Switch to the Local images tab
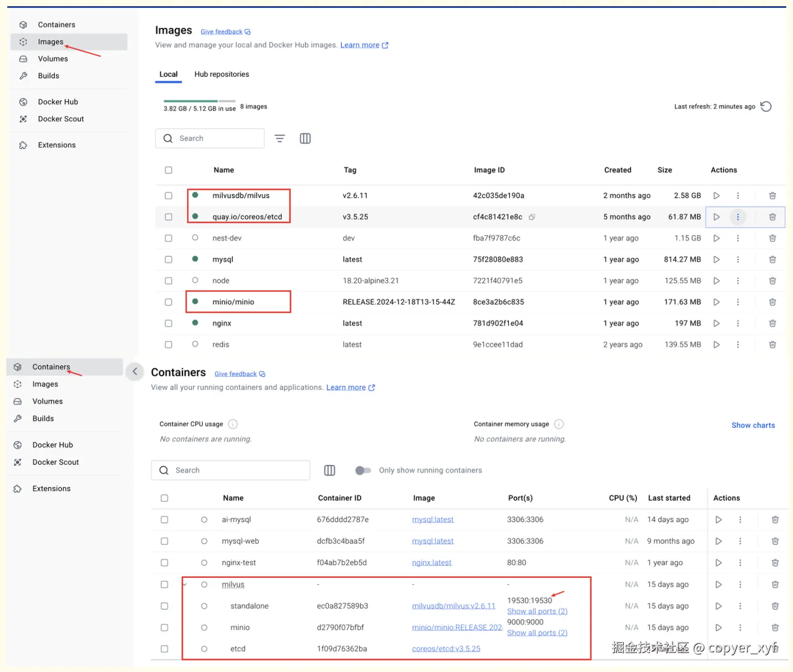The width and height of the screenshot is (793, 672). [x=168, y=75]
